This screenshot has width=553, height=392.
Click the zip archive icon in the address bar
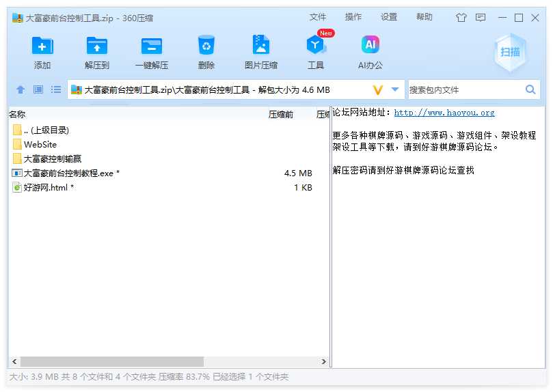click(76, 90)
